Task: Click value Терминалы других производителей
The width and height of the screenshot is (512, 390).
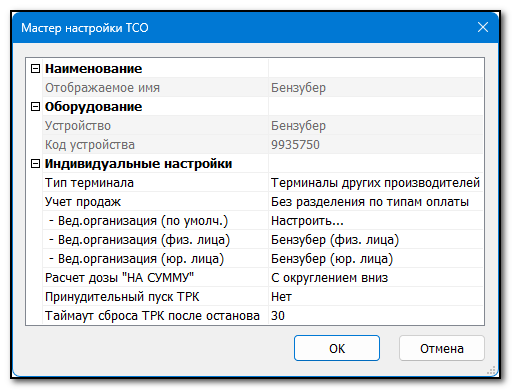Action: point(375,183)
